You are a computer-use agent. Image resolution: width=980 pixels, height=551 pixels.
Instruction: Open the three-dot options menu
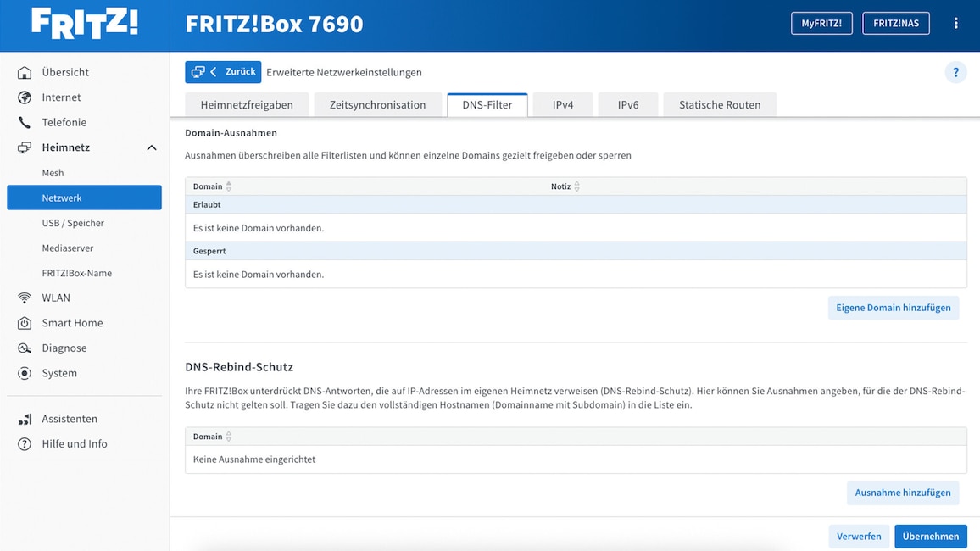955,23
